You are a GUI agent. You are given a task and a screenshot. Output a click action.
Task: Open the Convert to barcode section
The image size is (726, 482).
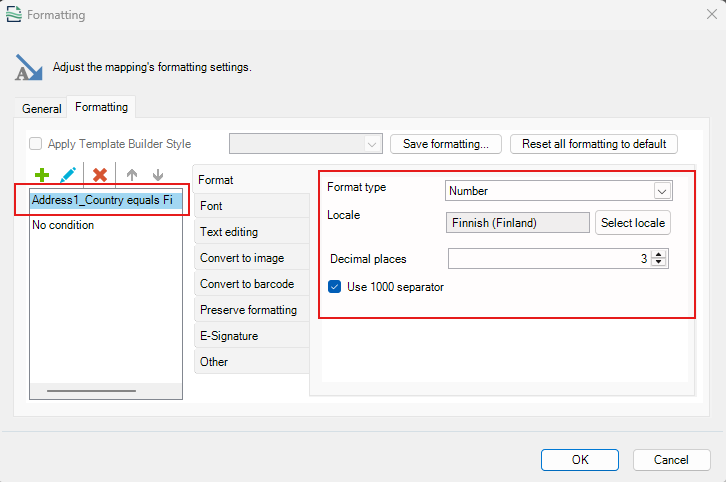click(251, 284)
